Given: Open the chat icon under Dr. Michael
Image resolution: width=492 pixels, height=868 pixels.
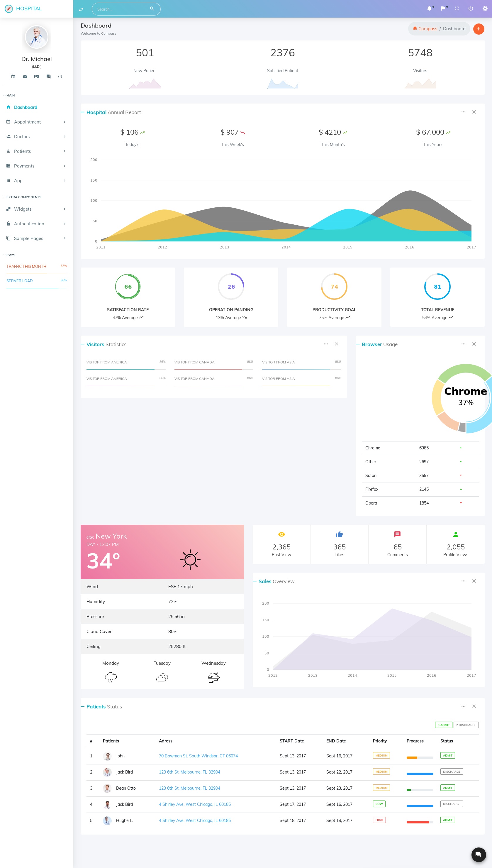Looking at the screenshot, I should click(48, 77).
